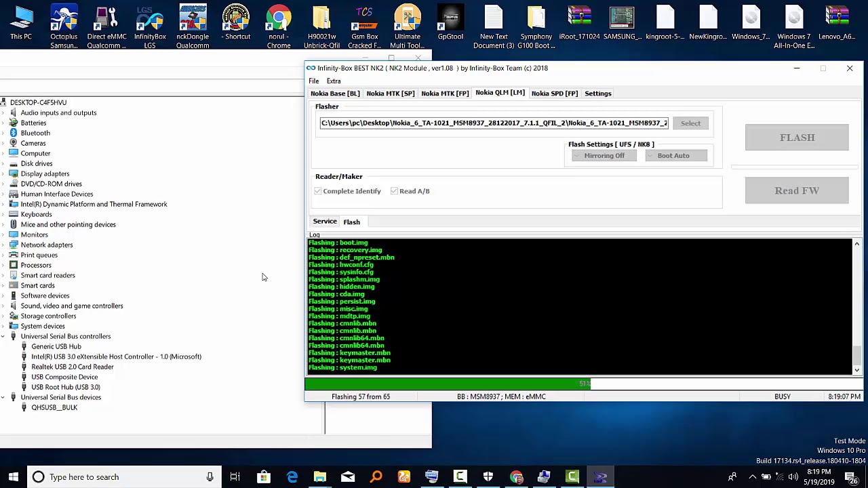Click the Read FW button
This screenshot has width=868, height=488.
[797, 190]
